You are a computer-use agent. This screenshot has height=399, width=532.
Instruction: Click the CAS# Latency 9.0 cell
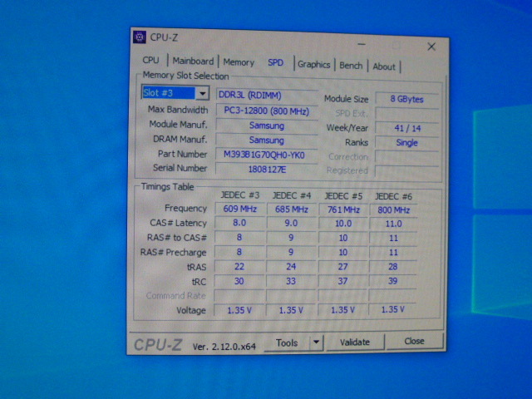291,224
